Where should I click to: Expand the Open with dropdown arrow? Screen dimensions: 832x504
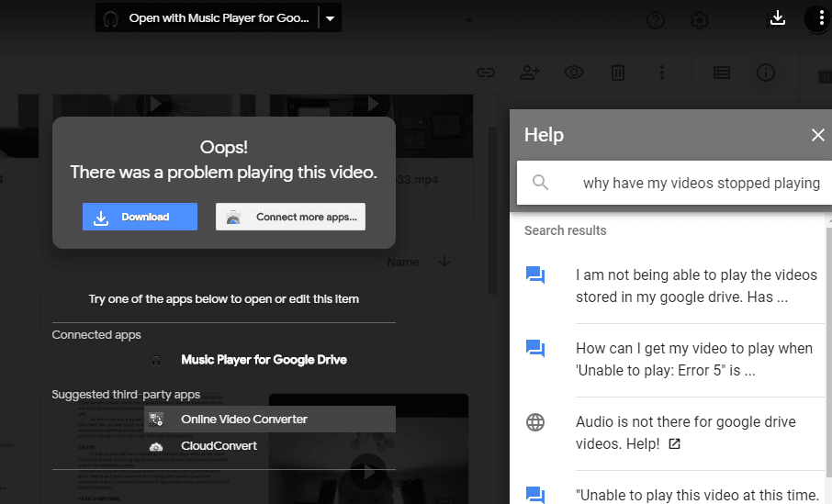click(x=330, y=18)
